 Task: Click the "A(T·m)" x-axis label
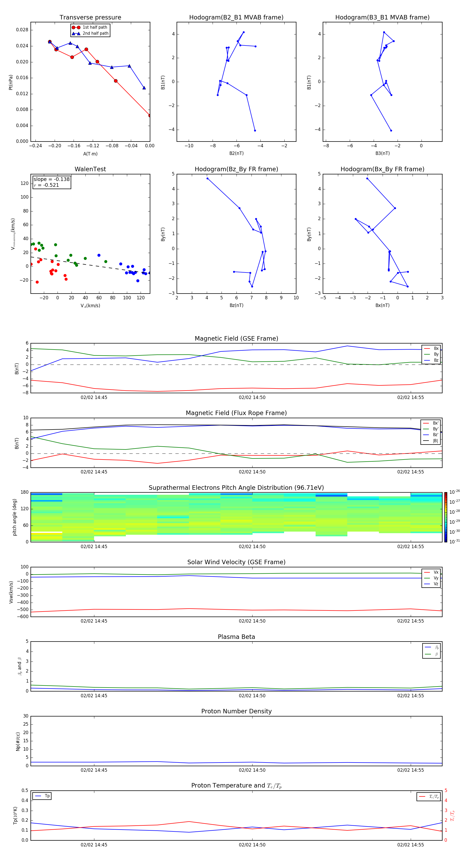[x=90, y=154]
